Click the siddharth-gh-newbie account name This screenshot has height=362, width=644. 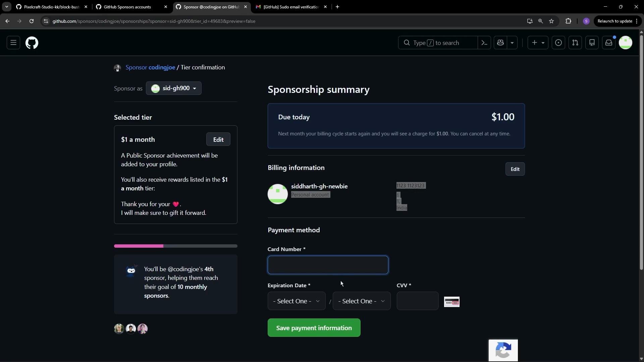[319, 186]
